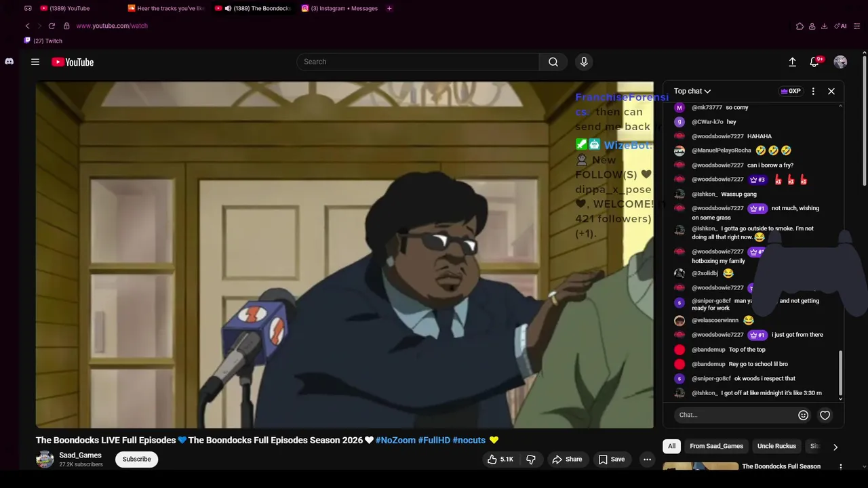Open the browser AI assistant button
Image resolution: width=868 pixels, height=488 pixels.
841,26
